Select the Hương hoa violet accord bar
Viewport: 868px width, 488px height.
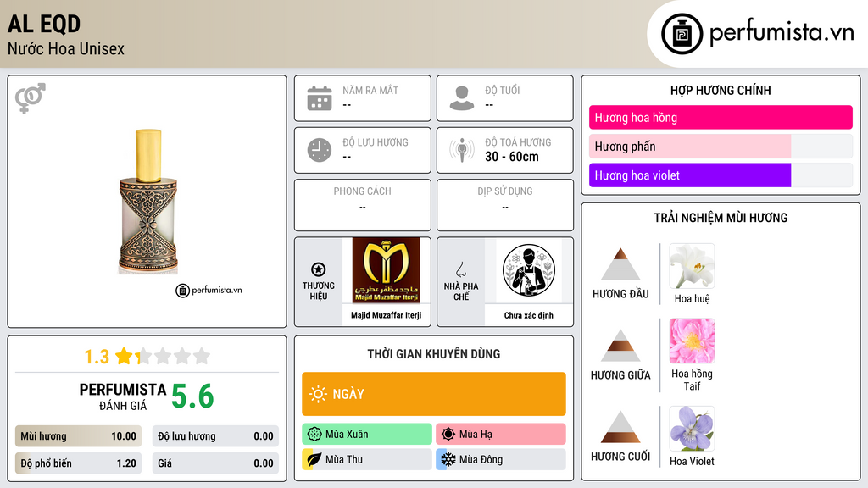[x=721, y=175]
